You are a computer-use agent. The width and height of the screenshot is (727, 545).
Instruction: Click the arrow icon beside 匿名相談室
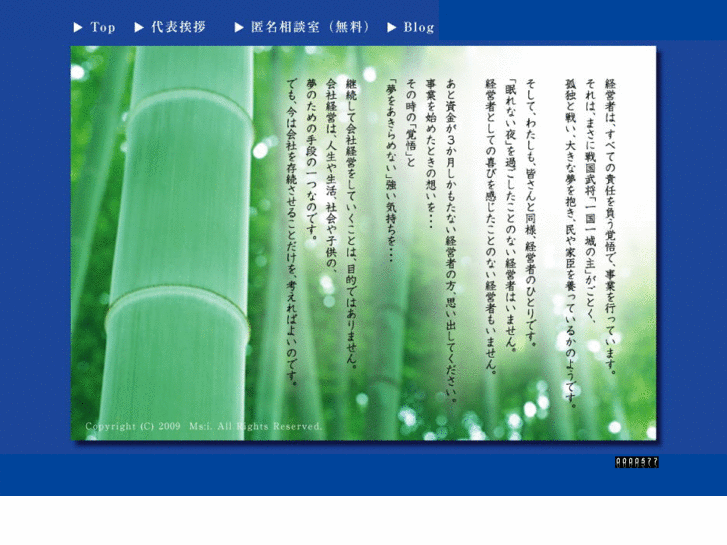pos(239,28)
